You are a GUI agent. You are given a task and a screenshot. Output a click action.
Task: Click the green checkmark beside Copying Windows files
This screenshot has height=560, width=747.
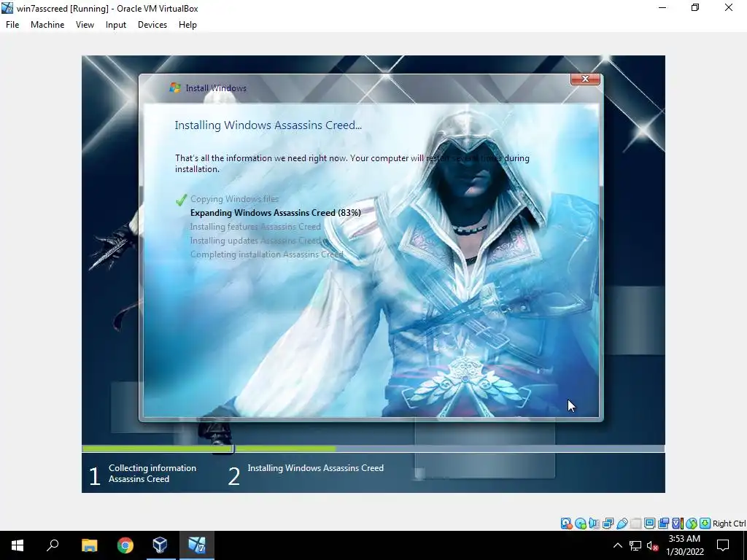coord(181,200)
